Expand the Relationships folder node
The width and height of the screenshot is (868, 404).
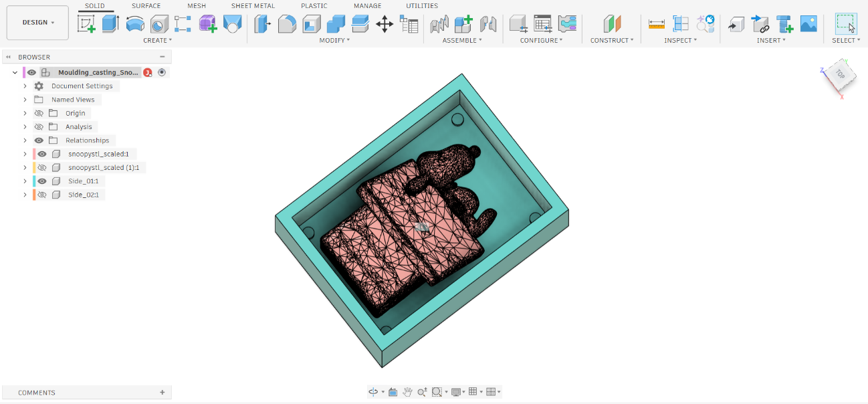[25, 140]
